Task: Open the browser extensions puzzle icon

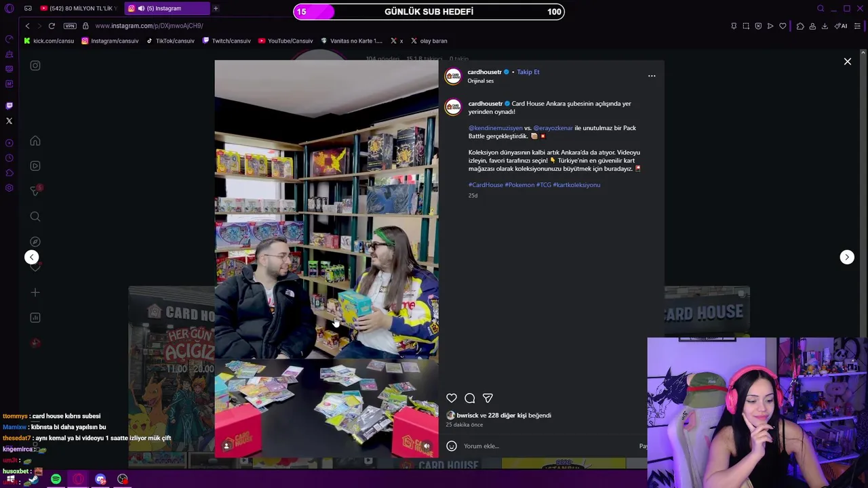Action: (800, 26)
